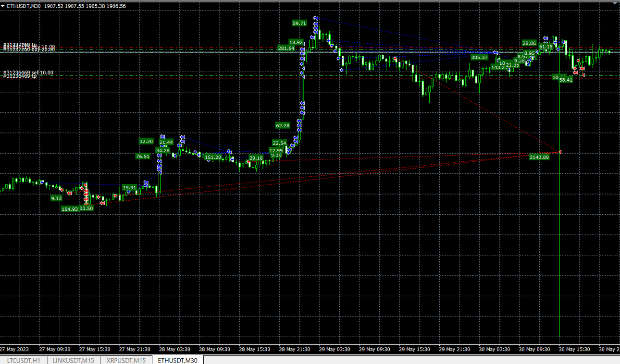Click the 62.28 profit label
620x364 pixels.
tap(283, 125)
